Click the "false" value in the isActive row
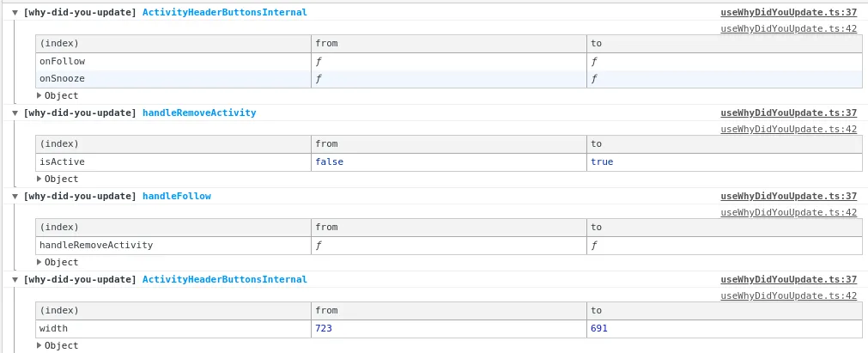This screenshot has height=353, width=868. (x=329, y=161)
